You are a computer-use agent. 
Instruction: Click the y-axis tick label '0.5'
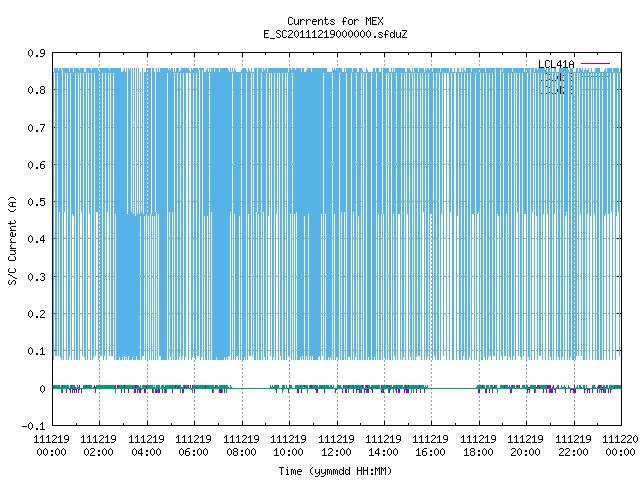[x=36, y=202]
